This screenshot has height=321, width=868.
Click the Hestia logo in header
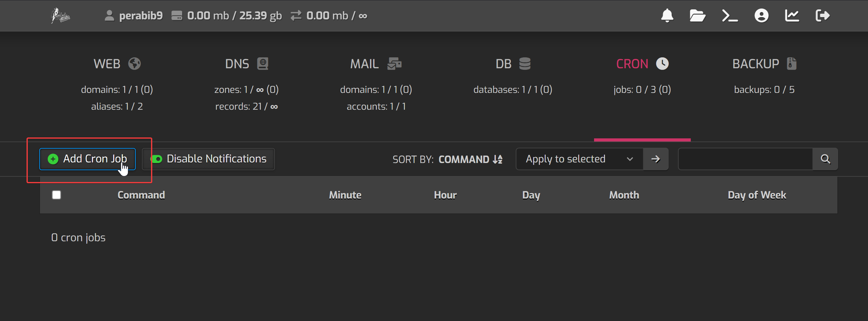coord(60,16)
